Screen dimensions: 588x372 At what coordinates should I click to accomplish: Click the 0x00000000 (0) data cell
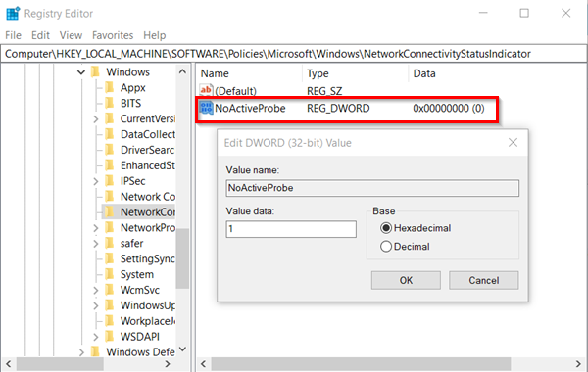pyautogui.click(x=449, y=109)
